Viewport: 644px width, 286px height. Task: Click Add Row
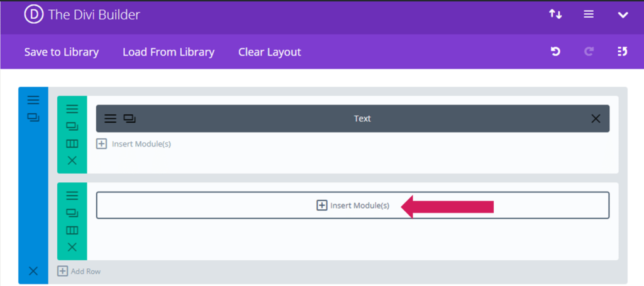(79, 271)
